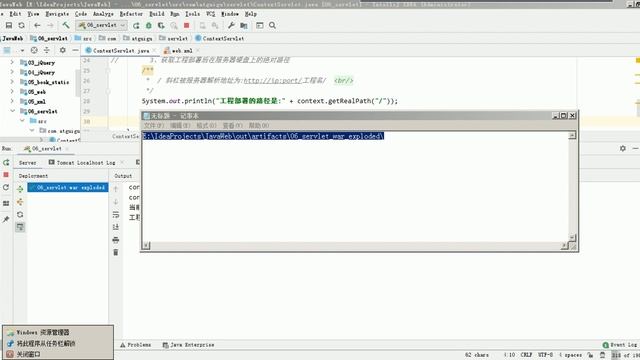This screenshot has width=640, height=360.
Task: Click the red Stop icon in the Run panel
Action: pyautogui.click(x=6, y=175)
